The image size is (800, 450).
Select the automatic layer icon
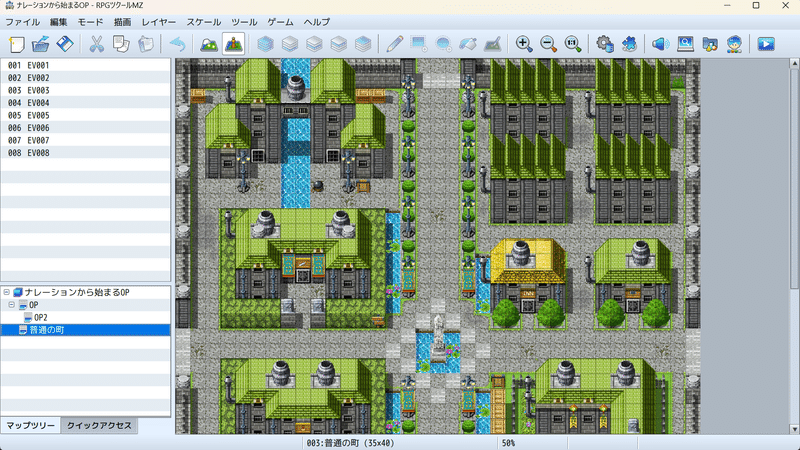(x=265, y=44)
